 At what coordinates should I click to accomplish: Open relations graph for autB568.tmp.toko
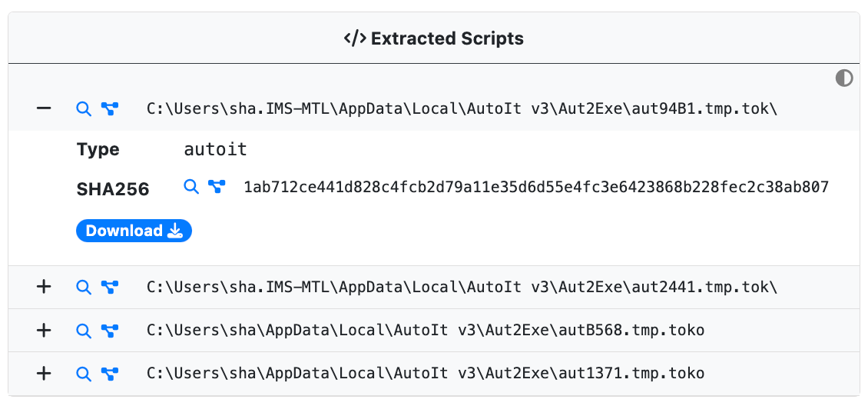point(110,331)
